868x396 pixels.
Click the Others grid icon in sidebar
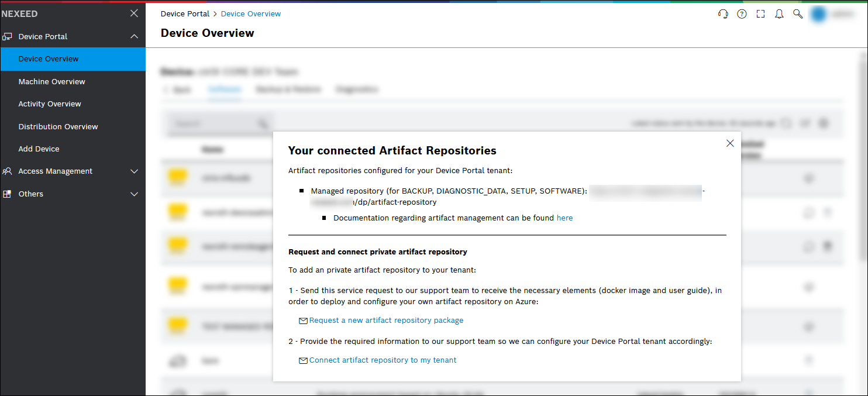[x=8, y=194]
